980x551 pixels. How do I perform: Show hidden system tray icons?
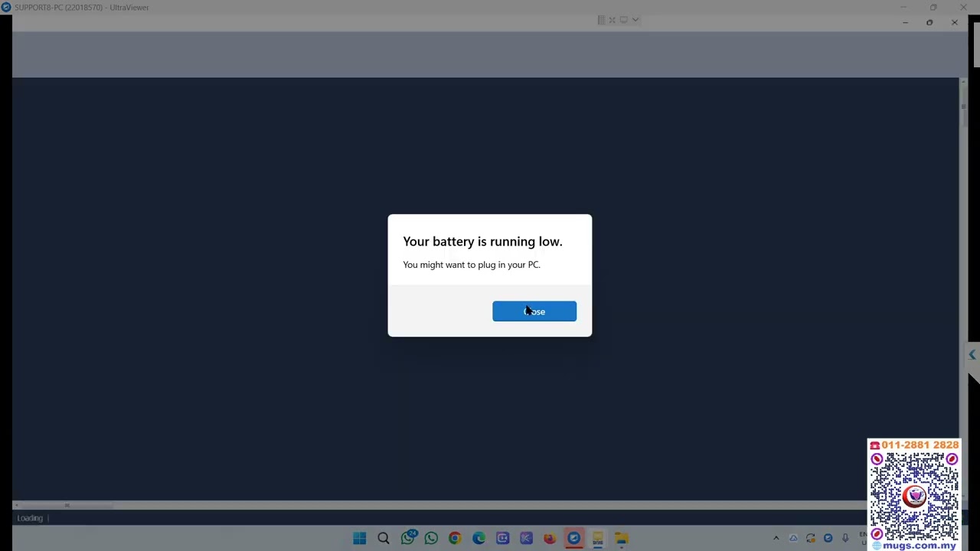pos(776,538)
